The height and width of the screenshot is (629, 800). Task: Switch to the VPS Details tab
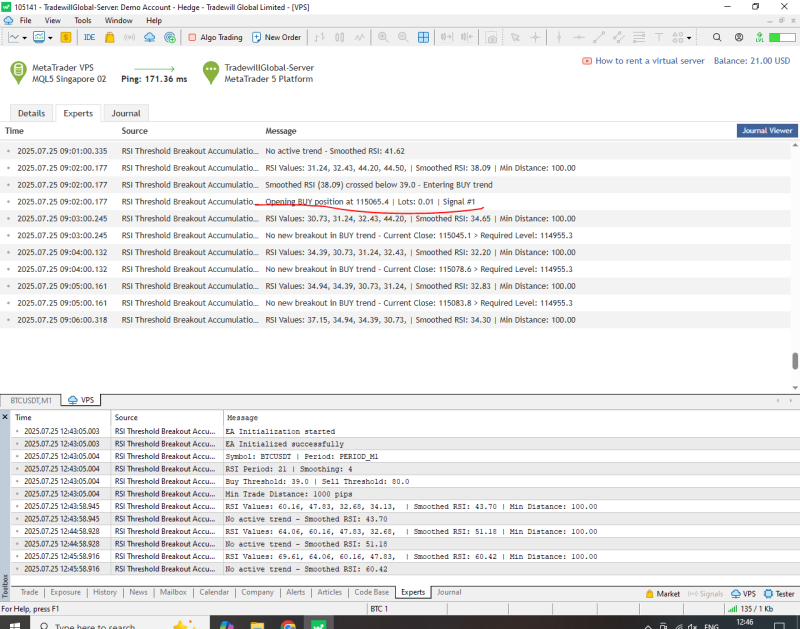[x=32, y=113]
